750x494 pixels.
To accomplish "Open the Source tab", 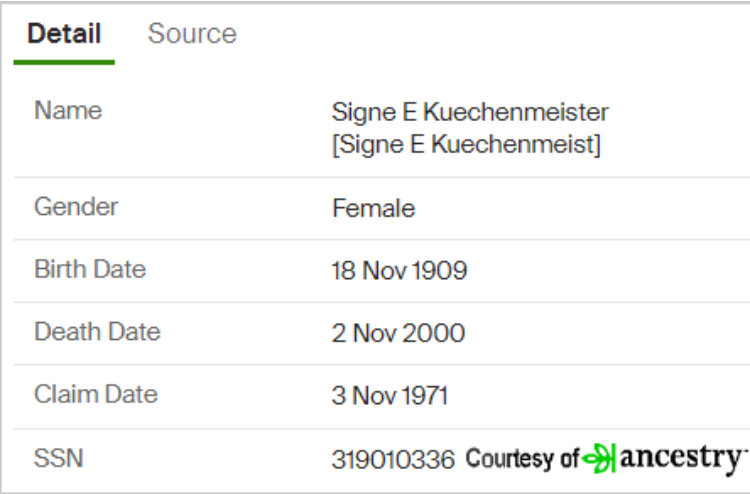I will [x=192, y=33].
